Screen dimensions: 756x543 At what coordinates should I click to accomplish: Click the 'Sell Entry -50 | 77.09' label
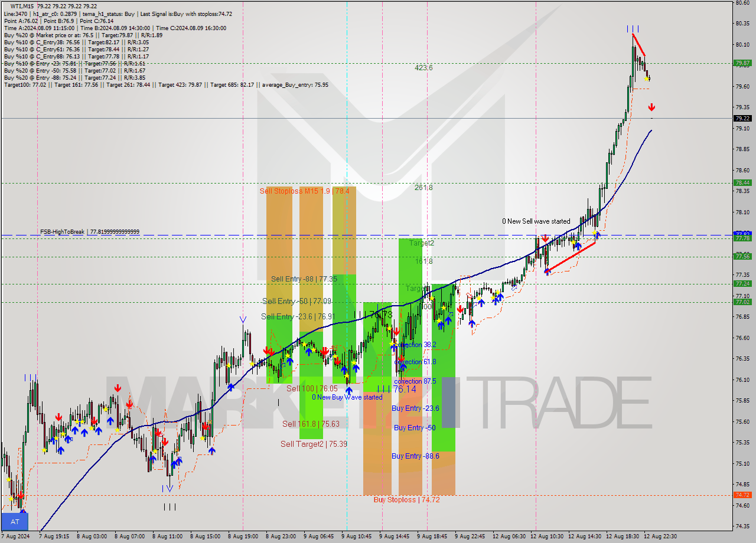(297, 302)
